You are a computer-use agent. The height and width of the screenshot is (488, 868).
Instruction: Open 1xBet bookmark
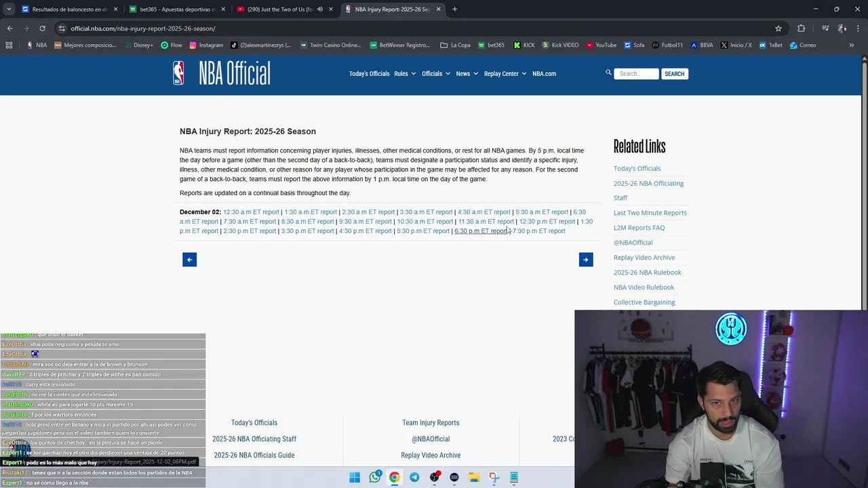pos(770,45)
